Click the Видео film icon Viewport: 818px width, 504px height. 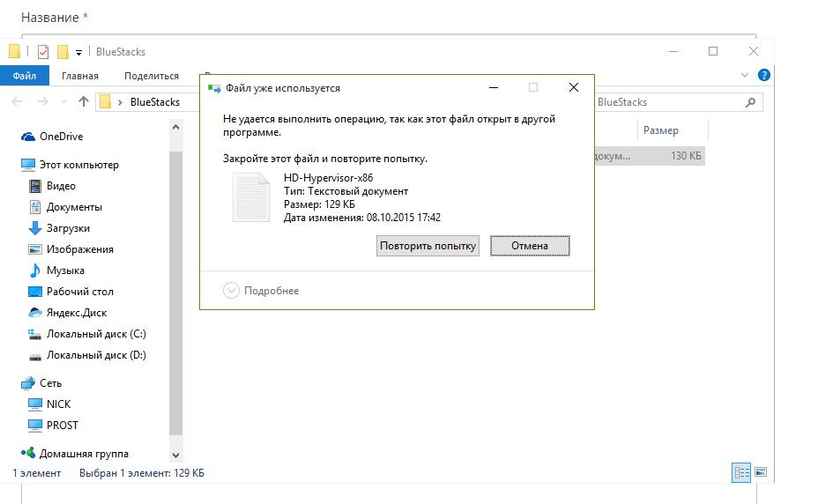[35, 186]
